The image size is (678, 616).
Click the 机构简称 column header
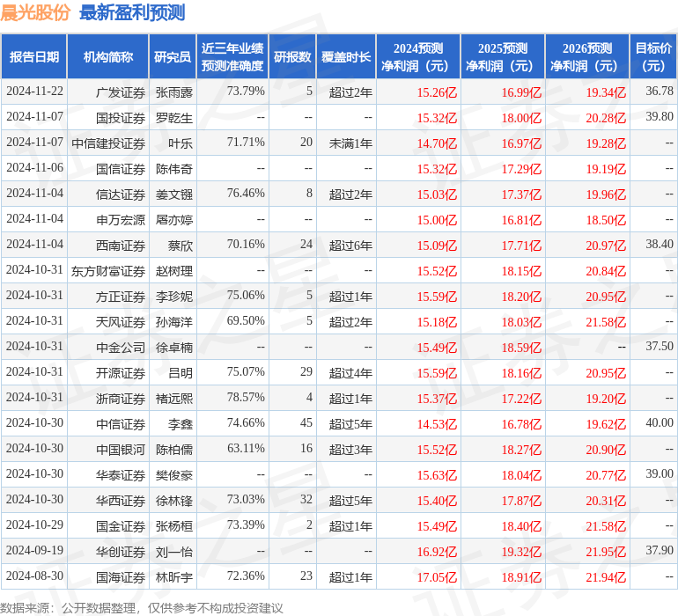click(x=107, y=56)
